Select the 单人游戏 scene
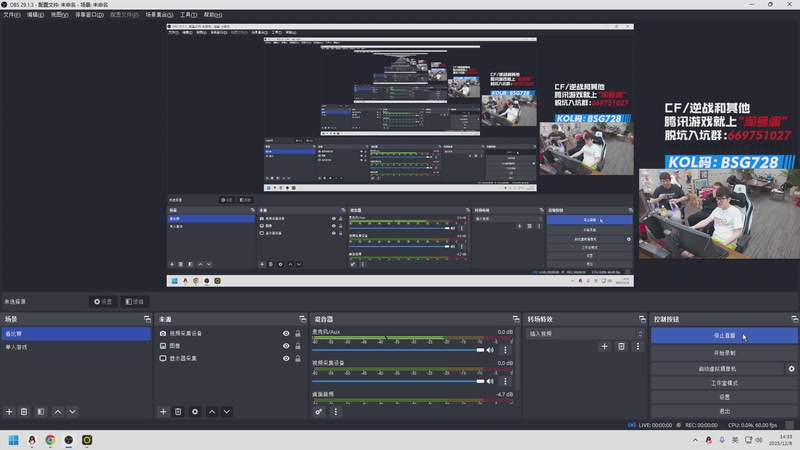This screenshot has width=800, height=450. tap(76, 347)
